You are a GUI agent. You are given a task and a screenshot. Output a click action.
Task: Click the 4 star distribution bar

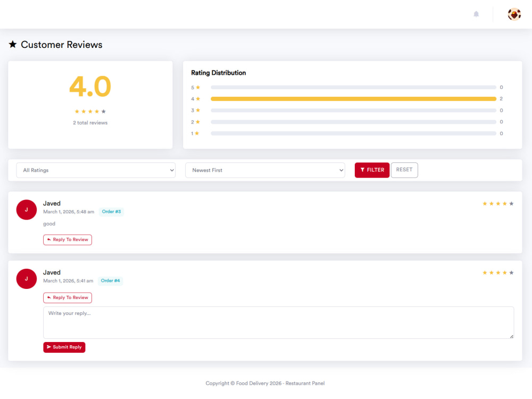[x=353, y=99]
